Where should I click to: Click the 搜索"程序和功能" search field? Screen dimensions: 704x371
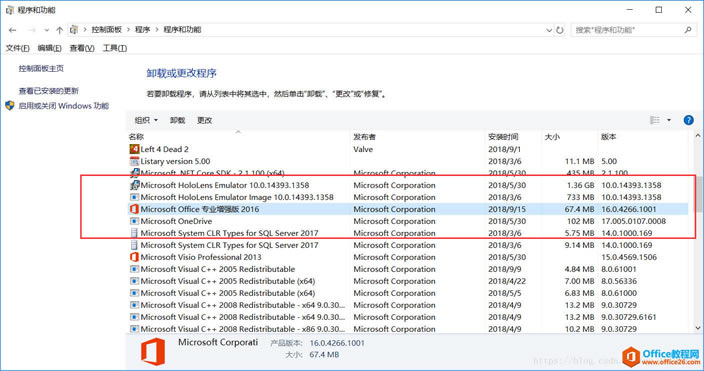coord(627,30)
